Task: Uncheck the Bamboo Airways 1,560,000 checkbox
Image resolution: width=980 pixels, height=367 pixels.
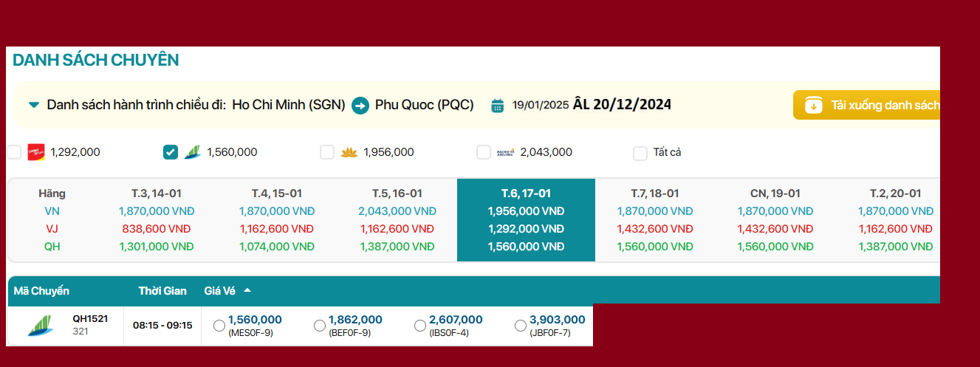Action: pyautogui.click(x=171, y=152)
